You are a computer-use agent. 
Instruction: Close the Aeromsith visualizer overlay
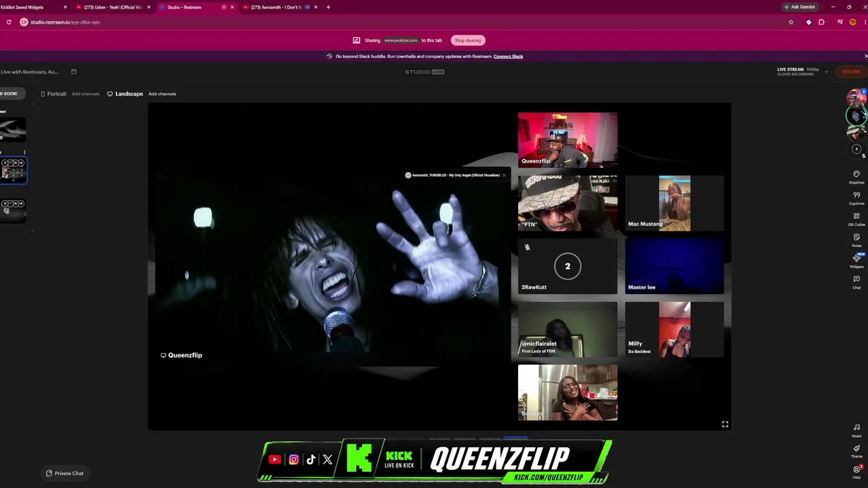[x=504, y=176]
